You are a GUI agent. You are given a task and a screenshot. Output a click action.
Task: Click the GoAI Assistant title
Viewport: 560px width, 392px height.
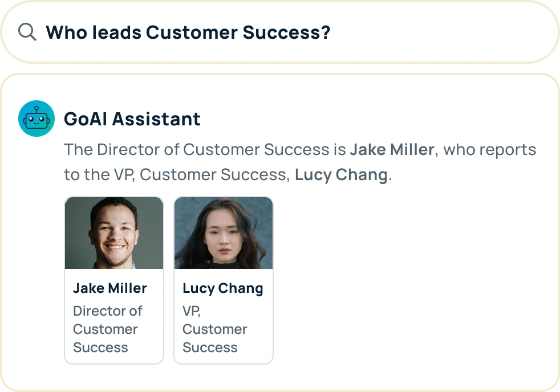click(x=132, y=119)
